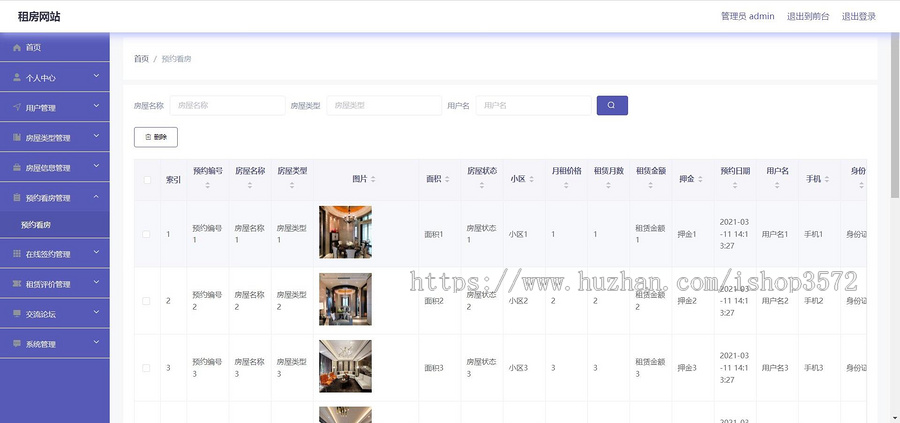This screenshot has height=423, width=900.
Task: Click 管理员 admin in the header
Action: tap(747, 16)
